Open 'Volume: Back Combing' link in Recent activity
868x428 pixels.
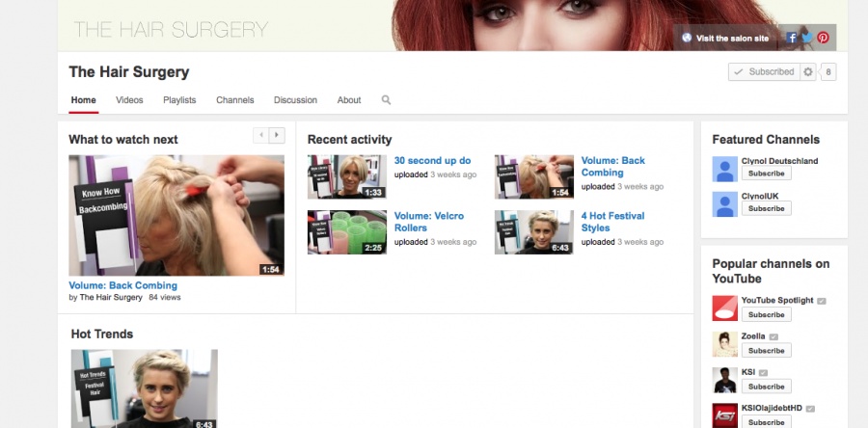coord(612,167)
